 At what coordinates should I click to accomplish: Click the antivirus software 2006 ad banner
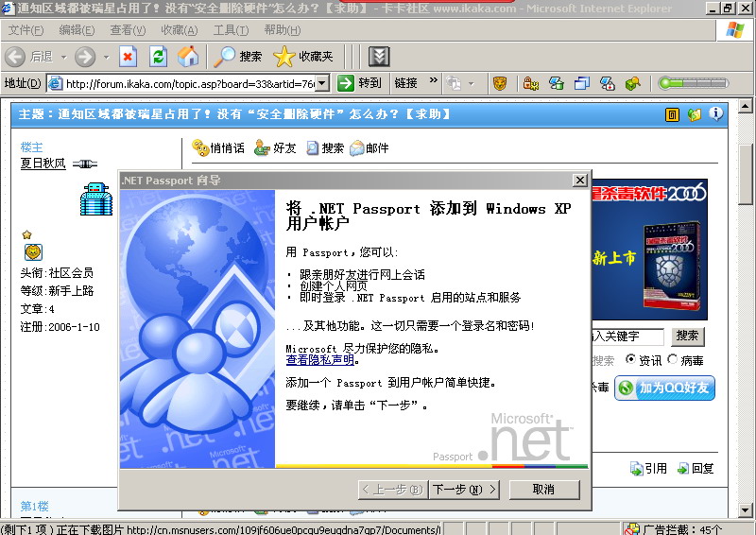point(649,250)
